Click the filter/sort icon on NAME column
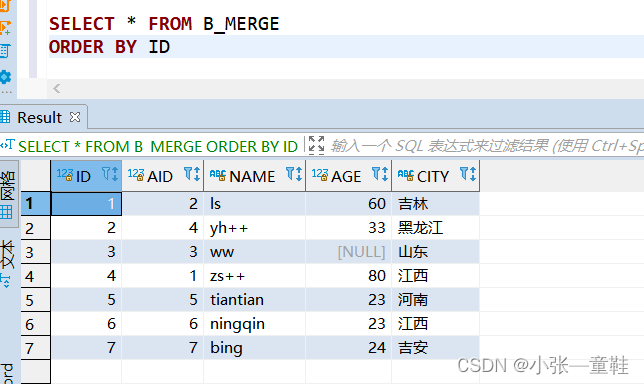This screenshot has height=384, width=644. coord(294,174)
